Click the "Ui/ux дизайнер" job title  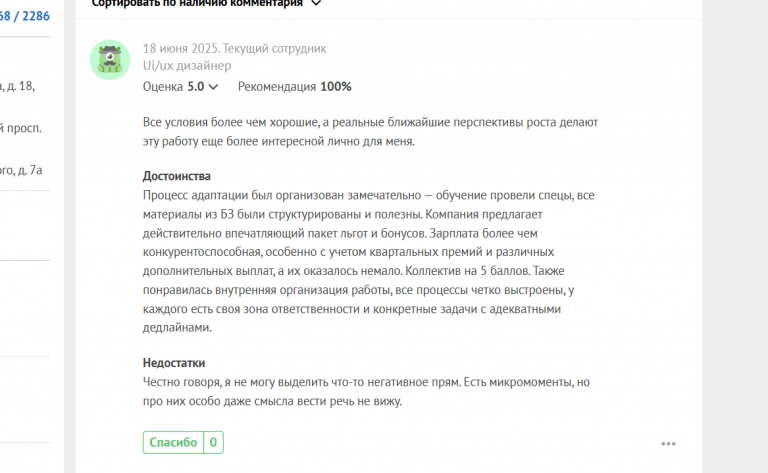click(187, 66)
